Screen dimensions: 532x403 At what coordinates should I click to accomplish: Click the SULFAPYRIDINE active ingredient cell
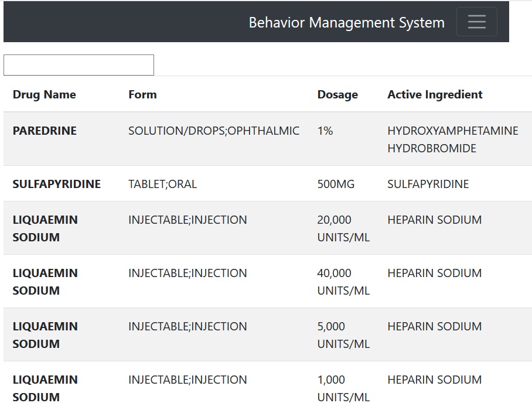point(428,184)
